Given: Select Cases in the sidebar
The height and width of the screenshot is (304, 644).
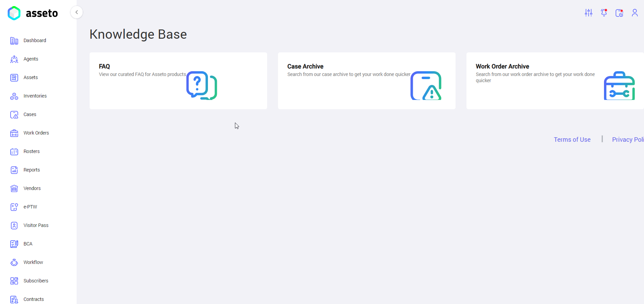Looking at the screenshot, I should tap(30, 114).
